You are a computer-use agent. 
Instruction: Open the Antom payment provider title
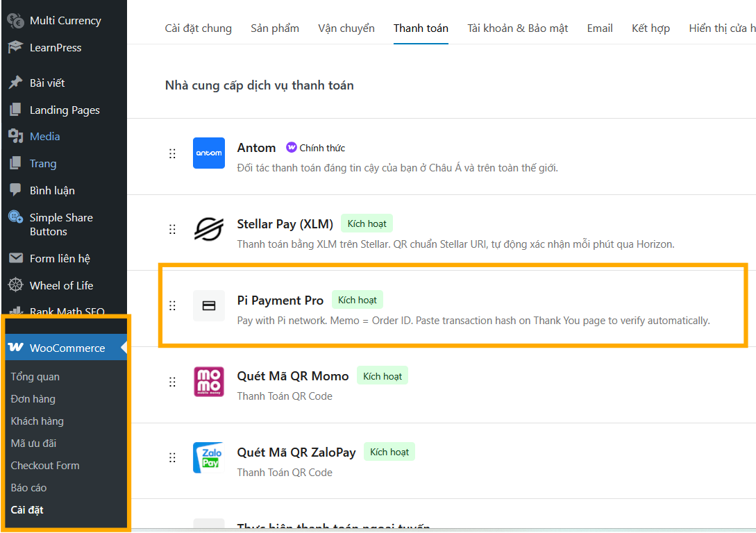[256, 147]
